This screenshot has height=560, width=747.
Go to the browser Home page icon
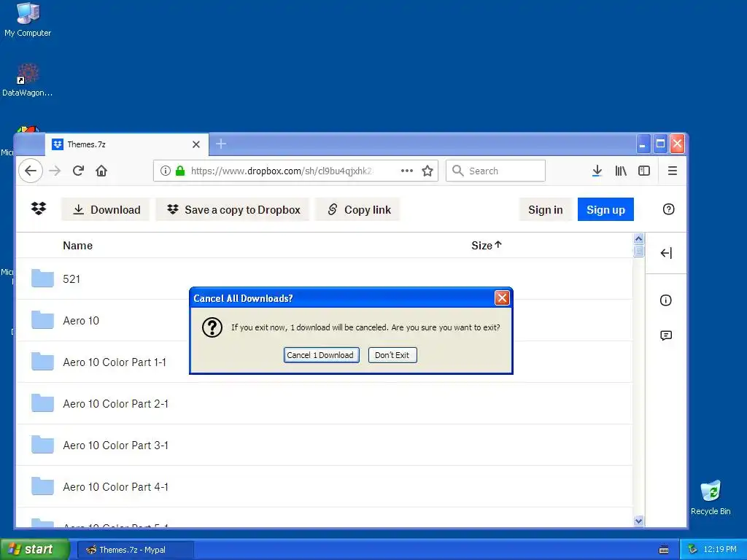click(101, 171)
